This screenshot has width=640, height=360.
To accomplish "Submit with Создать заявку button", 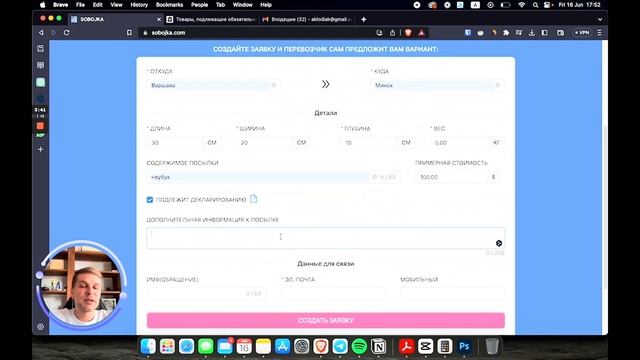I will coord(326,320).
